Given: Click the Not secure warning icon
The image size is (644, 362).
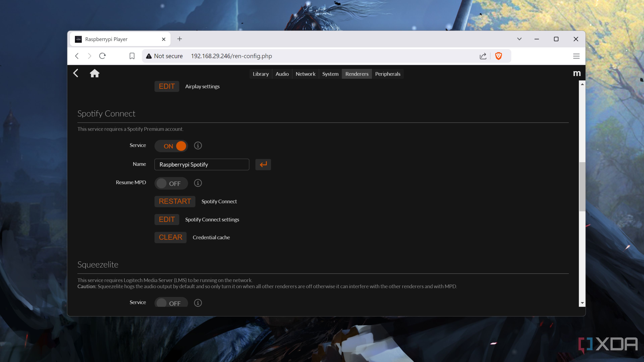Looking at the screenshot, I should click(149, 56).
